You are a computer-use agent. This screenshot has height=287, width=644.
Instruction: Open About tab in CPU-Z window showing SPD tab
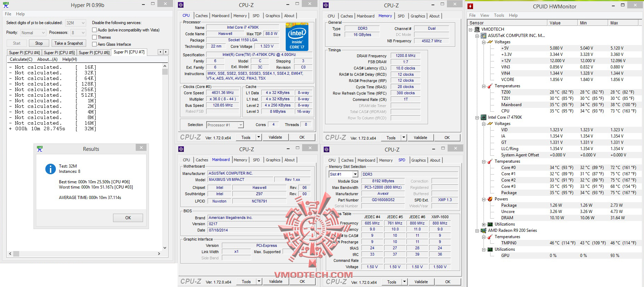[435, 160]
